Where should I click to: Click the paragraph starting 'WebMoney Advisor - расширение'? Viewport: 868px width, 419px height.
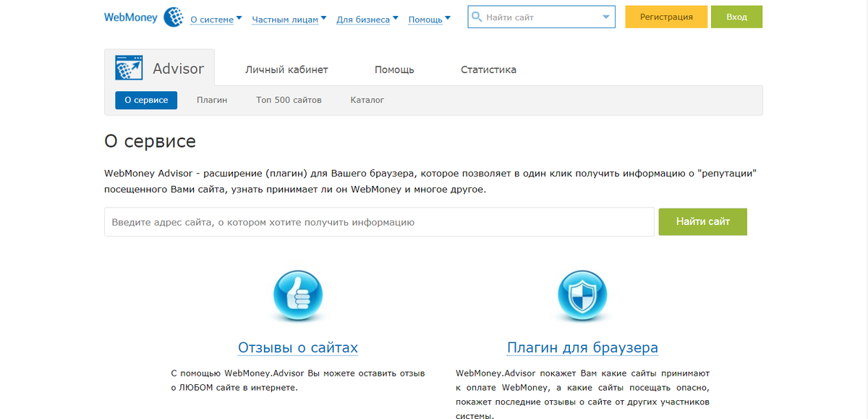coord(430,182)
